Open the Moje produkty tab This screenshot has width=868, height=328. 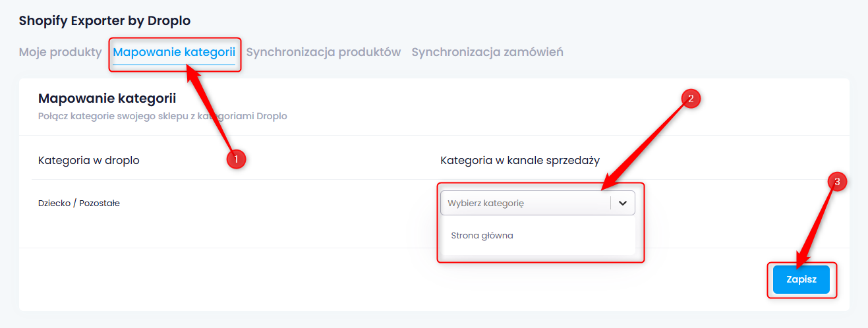pyautogui.click(x=60, y=52)
